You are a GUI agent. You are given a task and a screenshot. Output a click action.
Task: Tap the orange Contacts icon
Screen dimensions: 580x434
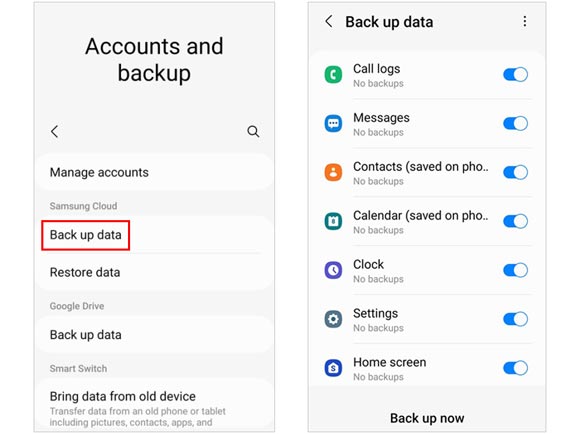[333, 172]
